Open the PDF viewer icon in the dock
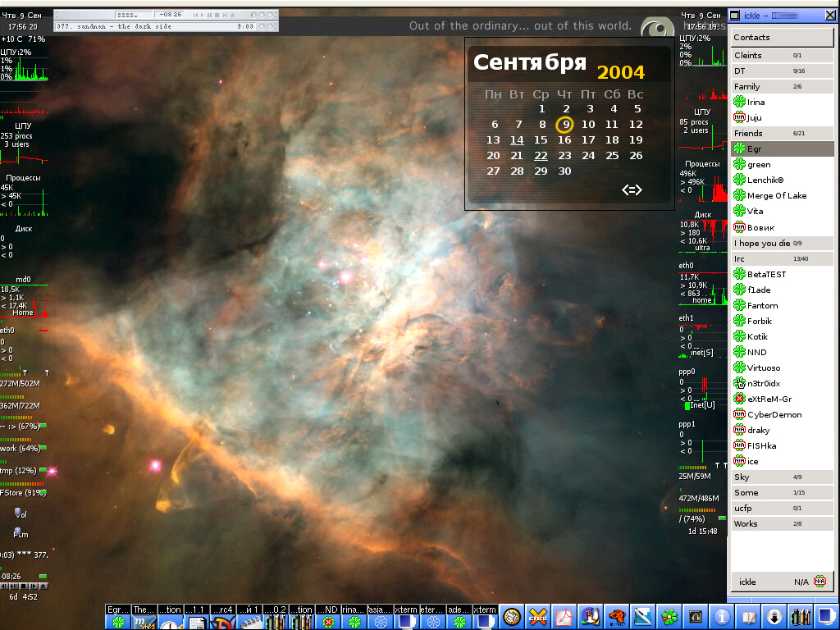840x630 pixels. pos(564,617)
